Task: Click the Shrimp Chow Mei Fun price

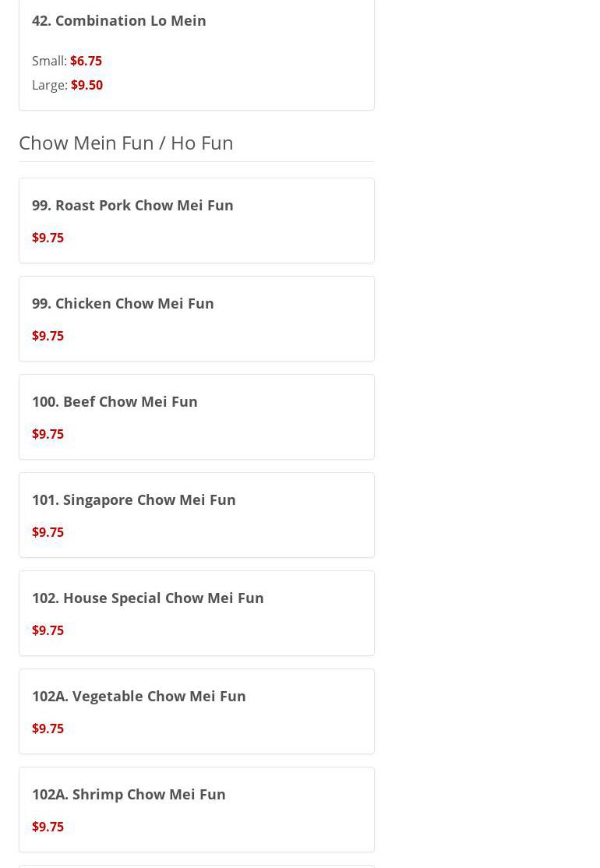Action: click(x=48, y=827)
